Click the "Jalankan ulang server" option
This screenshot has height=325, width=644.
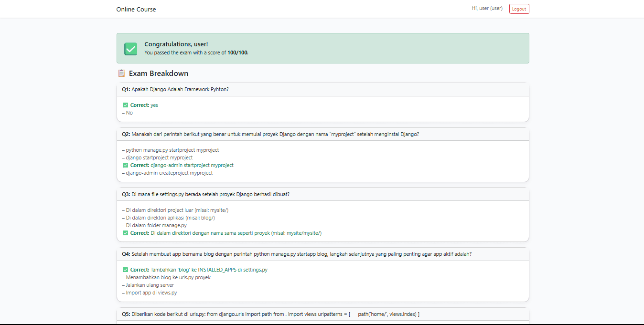click(x=150, y=285)
